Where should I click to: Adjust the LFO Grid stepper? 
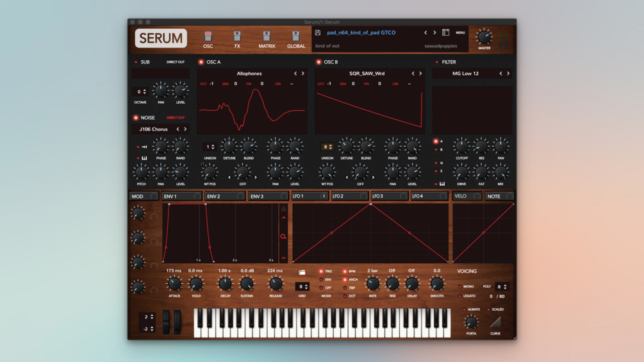[x=302, y=286]
